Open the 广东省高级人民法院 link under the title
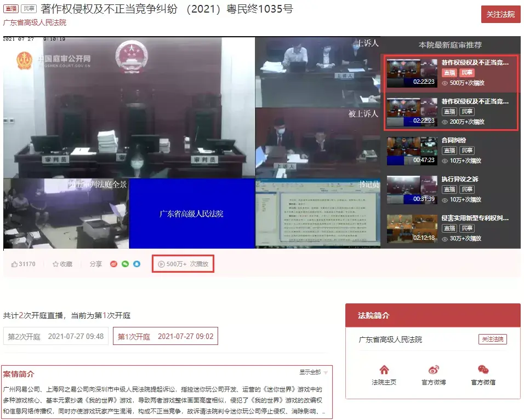This screenshot has height=420, width=524. point(35,22)
